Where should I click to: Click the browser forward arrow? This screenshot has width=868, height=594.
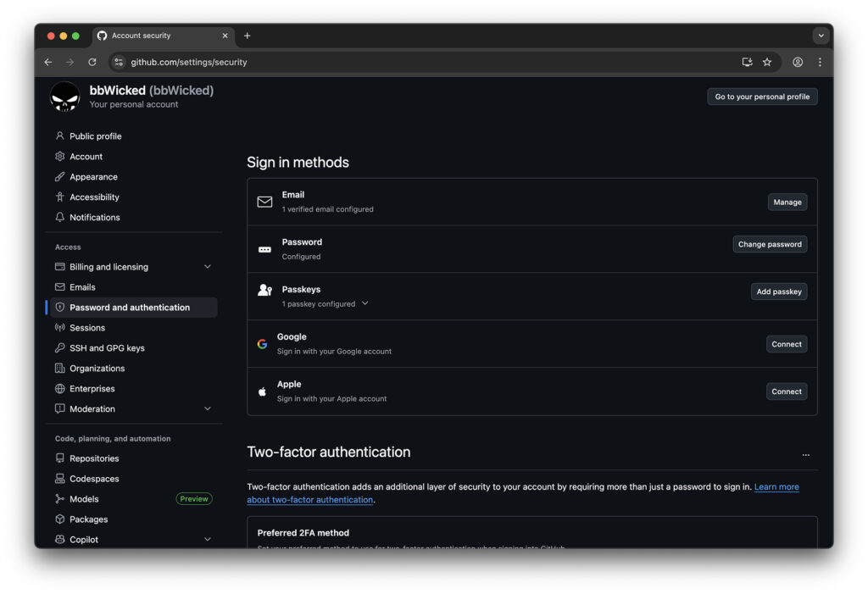point(70,62)
